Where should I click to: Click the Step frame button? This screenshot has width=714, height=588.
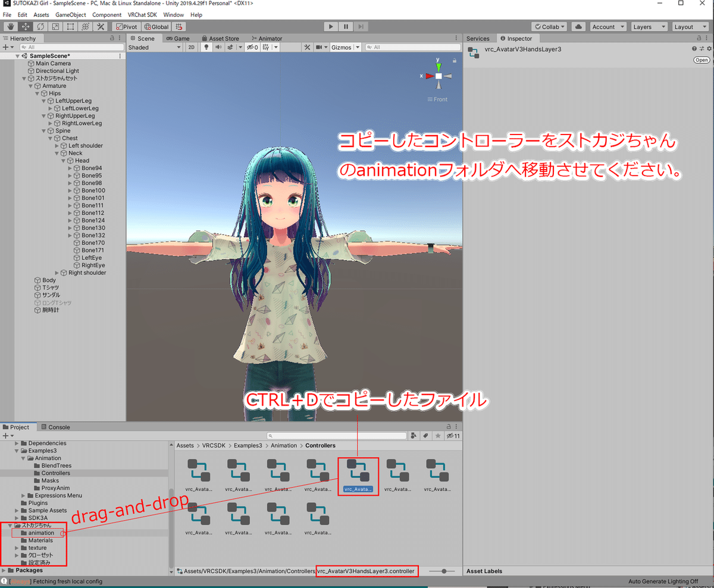[361, 27]
